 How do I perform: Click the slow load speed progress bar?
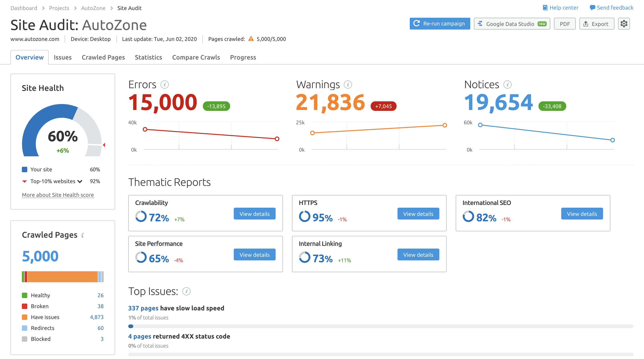[381, 326]
